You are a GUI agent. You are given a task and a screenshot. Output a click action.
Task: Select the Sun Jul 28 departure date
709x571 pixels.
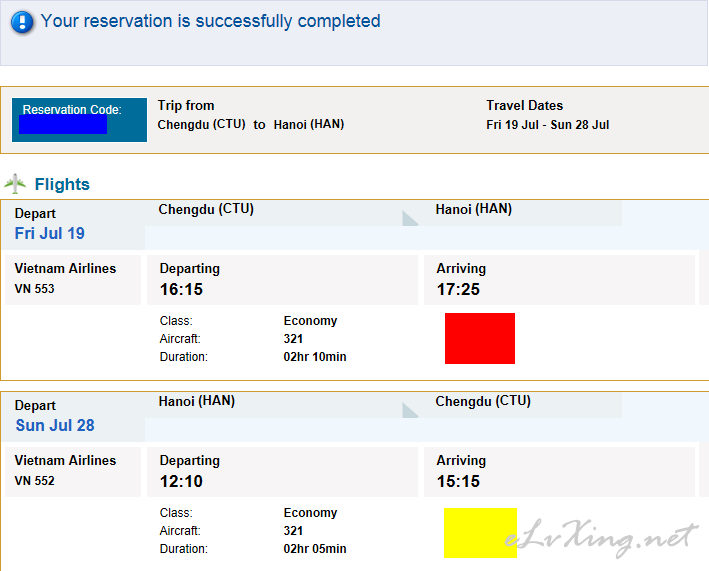coord(55,425)
